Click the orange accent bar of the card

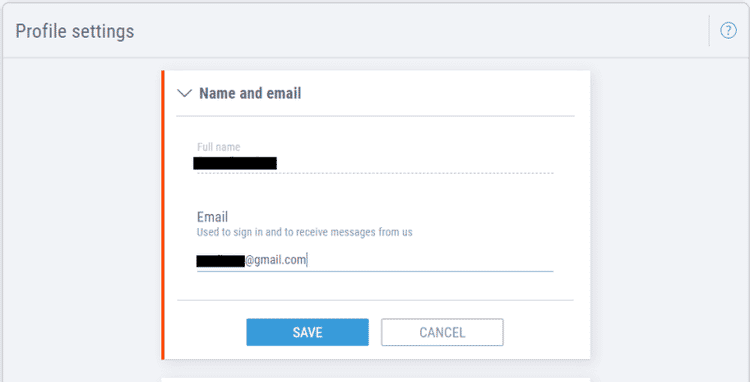[x=163, y=215]
